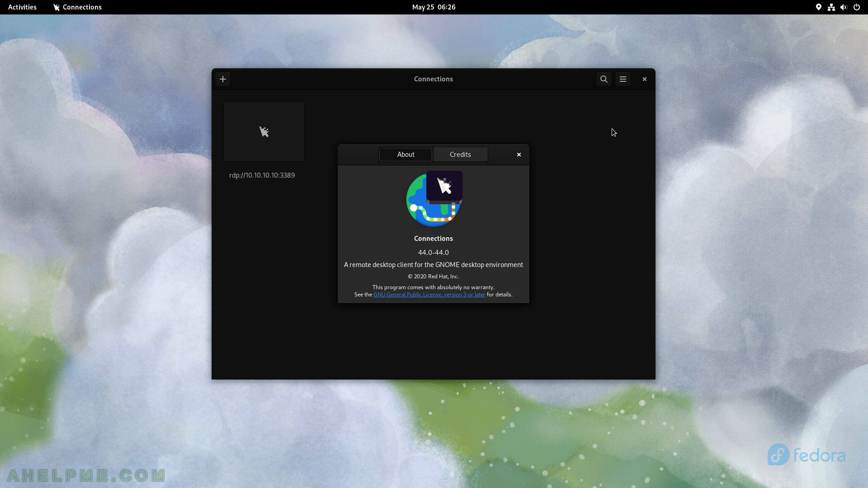Open the Connections app menu in top bar

(x=77, y=7)
